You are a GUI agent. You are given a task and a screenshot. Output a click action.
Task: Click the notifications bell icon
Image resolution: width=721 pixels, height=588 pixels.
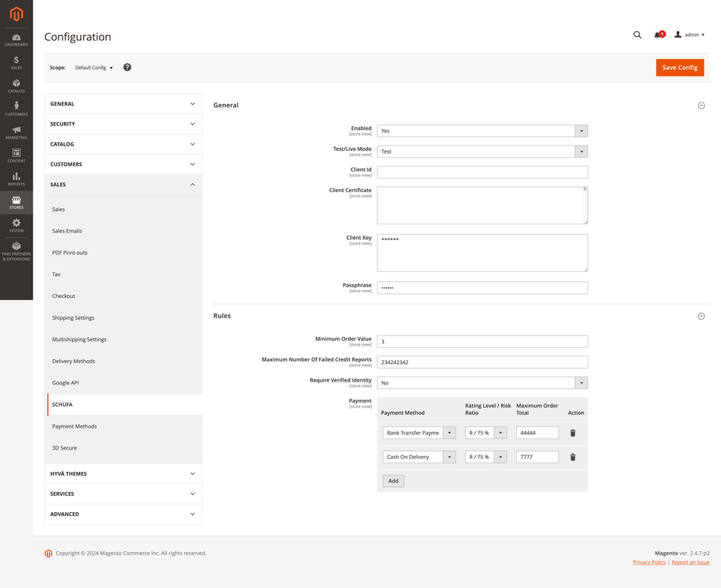coord(658,35)
